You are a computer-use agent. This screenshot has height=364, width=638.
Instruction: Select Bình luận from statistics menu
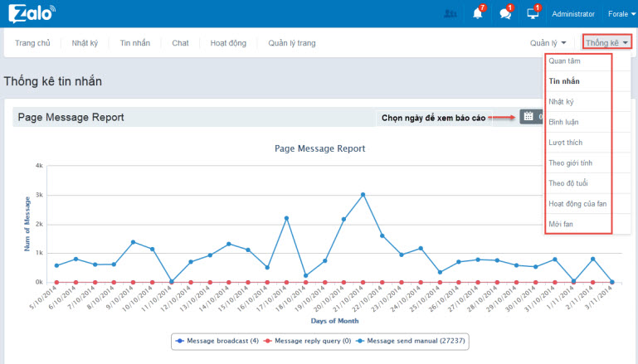pos(564,122)
